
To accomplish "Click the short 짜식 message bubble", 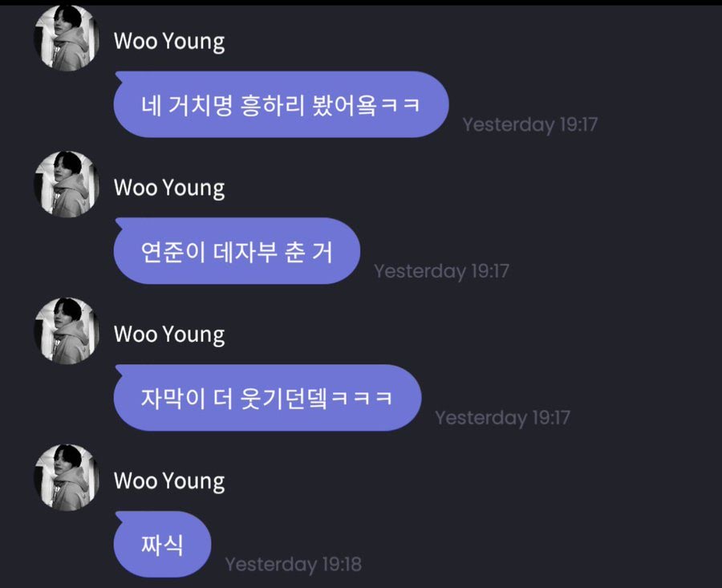I will click(x=162, y=544).
